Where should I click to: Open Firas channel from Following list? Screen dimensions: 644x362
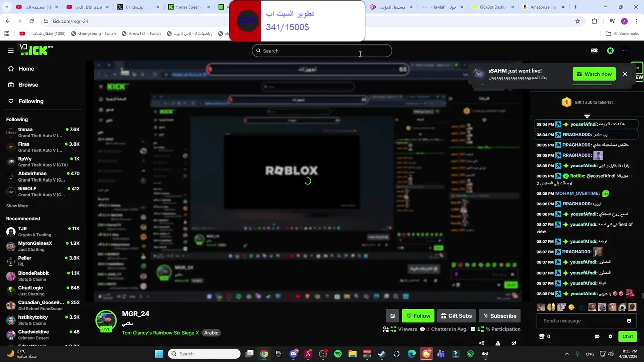coord(43,147)
